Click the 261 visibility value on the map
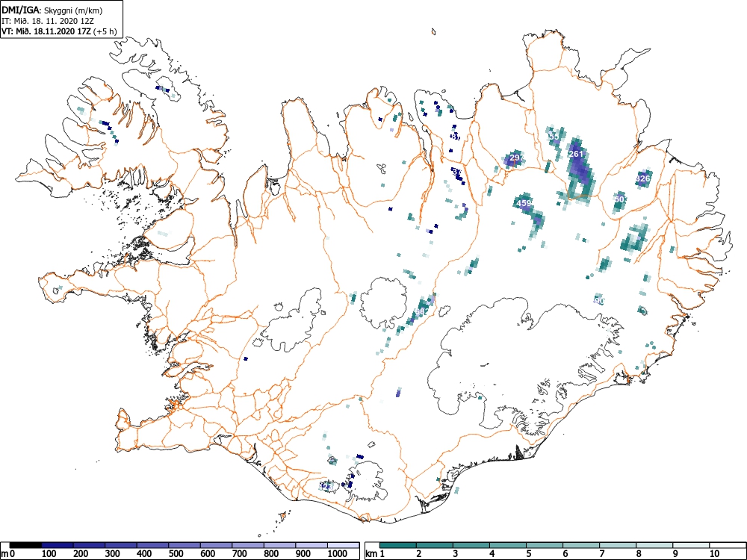This screenshot has width=747, height=560. (576, 155)
